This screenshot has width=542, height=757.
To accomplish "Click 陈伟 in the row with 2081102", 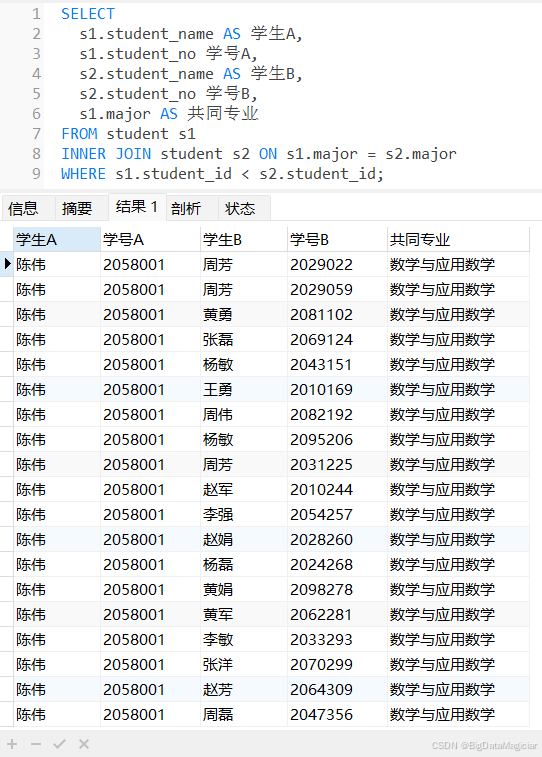I will pyautogui.click(x=57, y=314).
